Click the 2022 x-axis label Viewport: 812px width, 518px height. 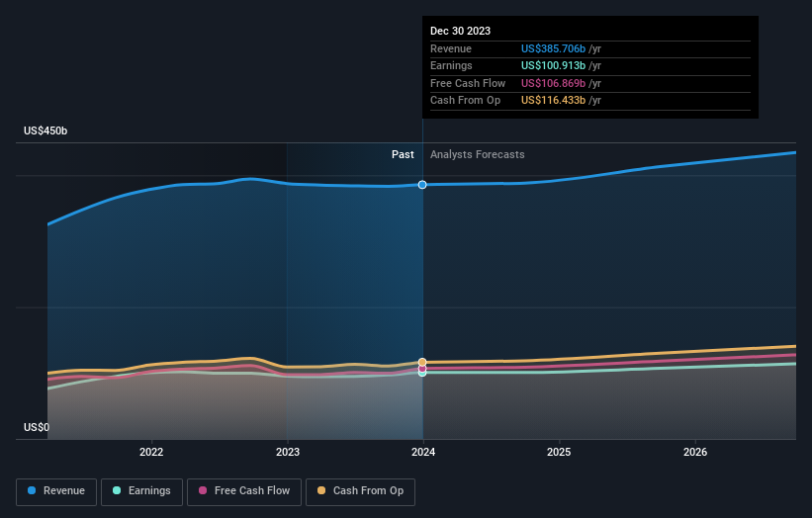(151, 452)
